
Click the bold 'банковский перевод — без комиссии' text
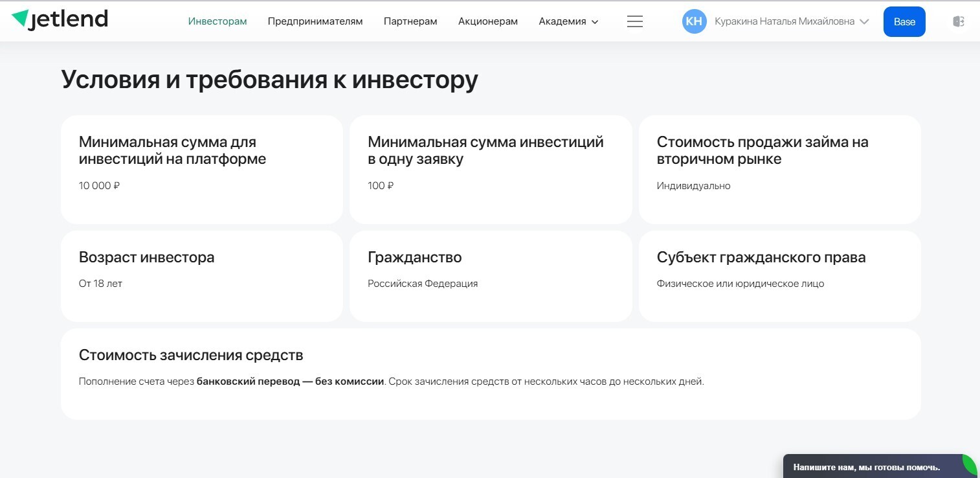290,381
